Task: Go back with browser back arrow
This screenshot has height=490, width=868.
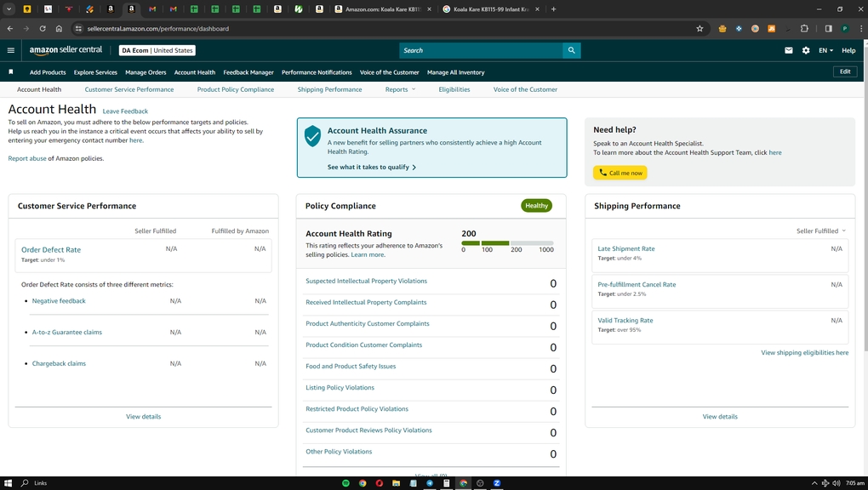Action: click(10, 28)
